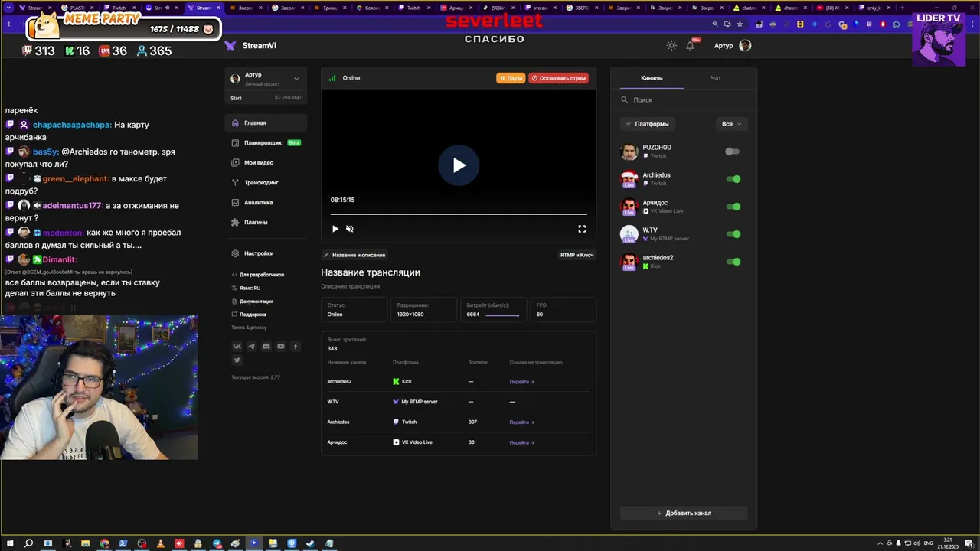
Task: Disable the W.TV RTMP server toggle
Action: (733, 234)
